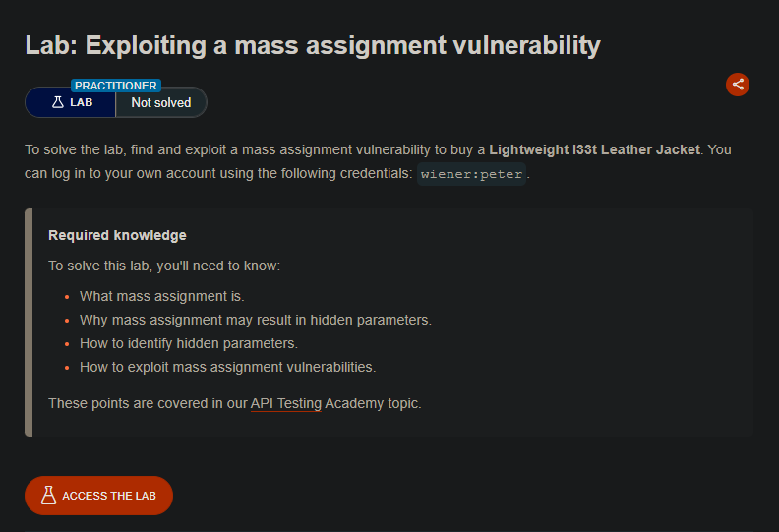Click the lab title heading
Viewport: 779px width, 532px height.
coord(313,45)
